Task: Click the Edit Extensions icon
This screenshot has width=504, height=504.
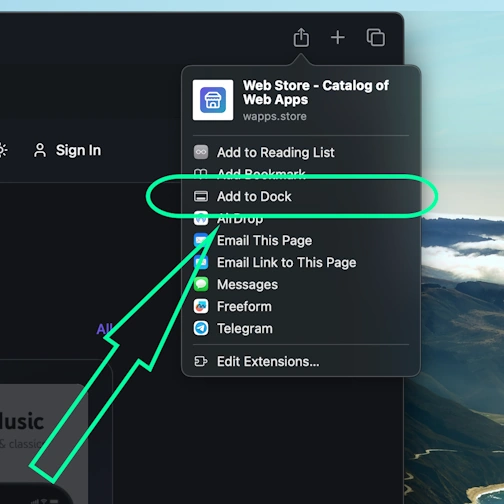Action: (x=201, y=361)
